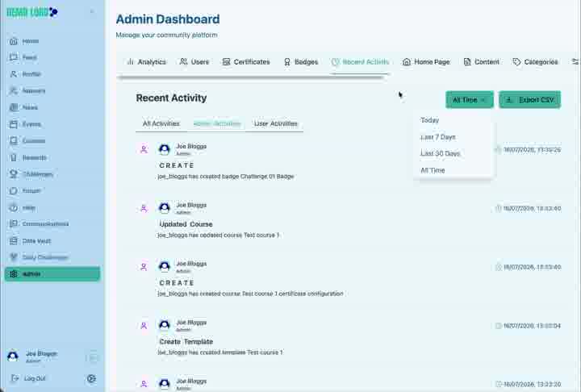Select the Recent Activity tab

pyautogui.click(x=360, y=62)
